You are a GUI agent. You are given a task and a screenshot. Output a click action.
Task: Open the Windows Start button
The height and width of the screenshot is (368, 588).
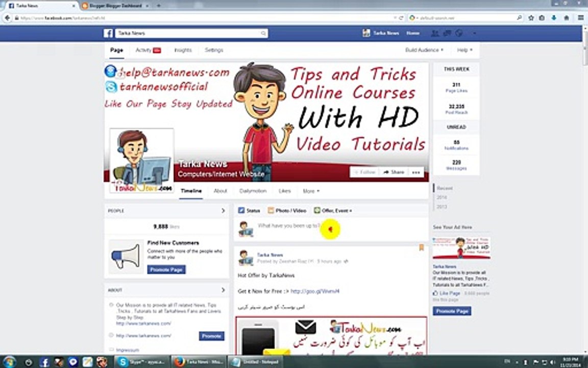coord(9,362)
